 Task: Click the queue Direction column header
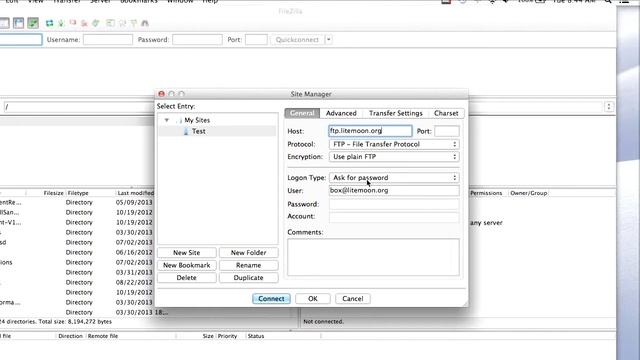[70, 336]
